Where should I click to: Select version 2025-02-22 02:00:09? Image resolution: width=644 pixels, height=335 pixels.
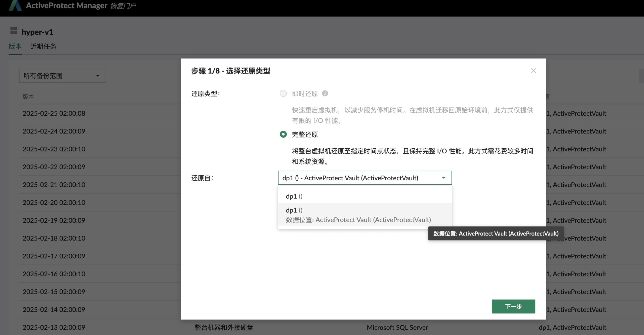tap(54, 167)
